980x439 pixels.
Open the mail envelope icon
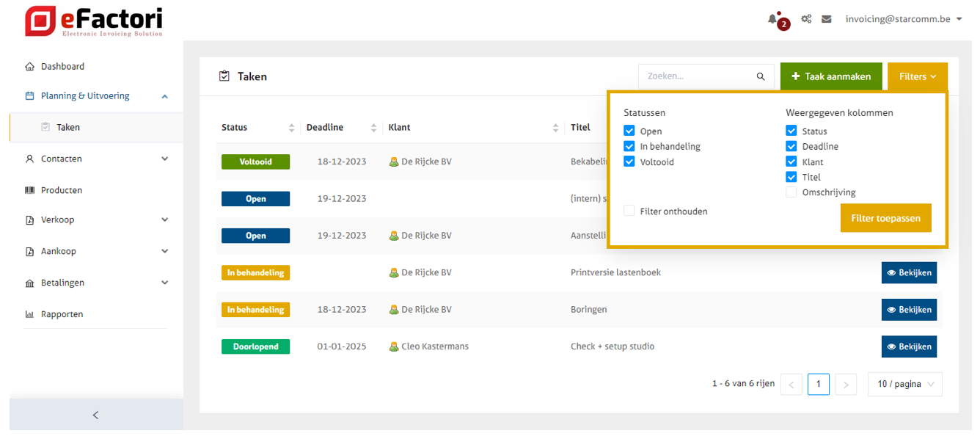pos(827,19)
